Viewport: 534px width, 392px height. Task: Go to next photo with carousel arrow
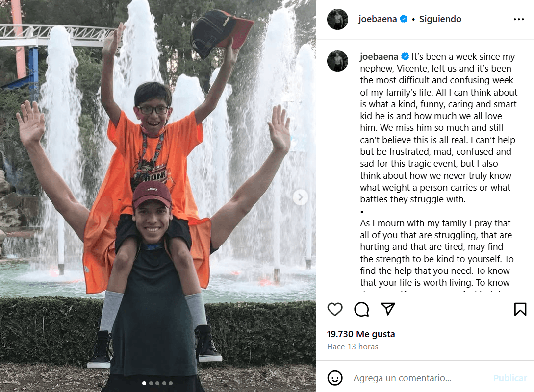pyautogui.click(x=301, y=197)
